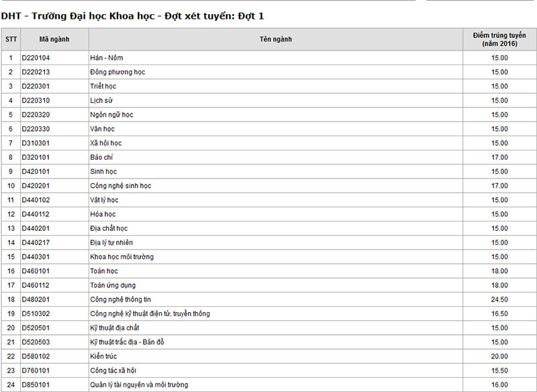
Task: Click the Triết học row name
Action: click(103, 86)
